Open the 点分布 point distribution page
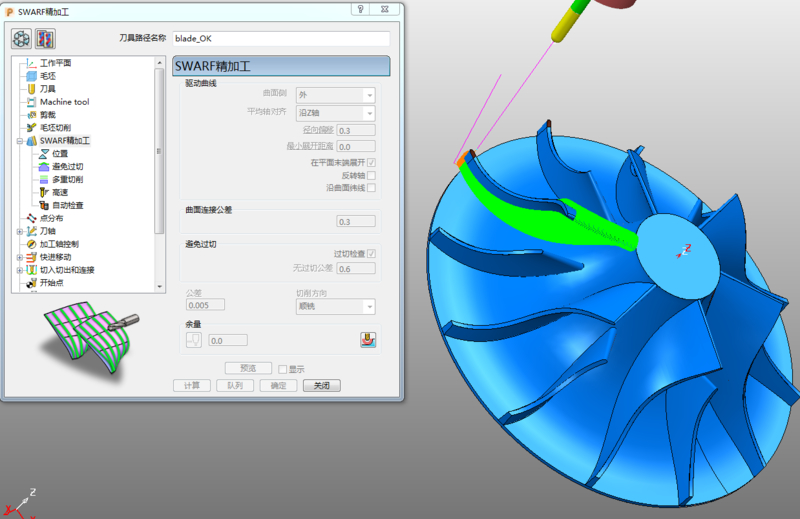 (50, 218)
